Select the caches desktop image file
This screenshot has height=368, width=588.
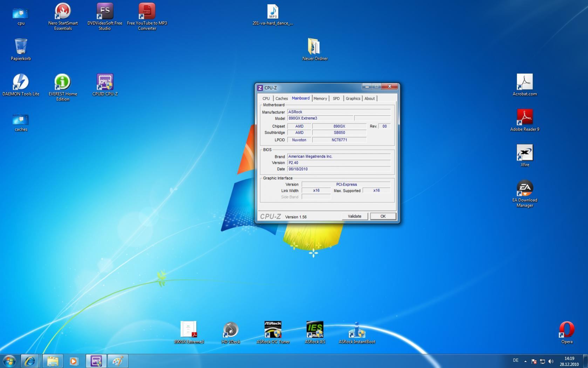[x=21, y=122]
